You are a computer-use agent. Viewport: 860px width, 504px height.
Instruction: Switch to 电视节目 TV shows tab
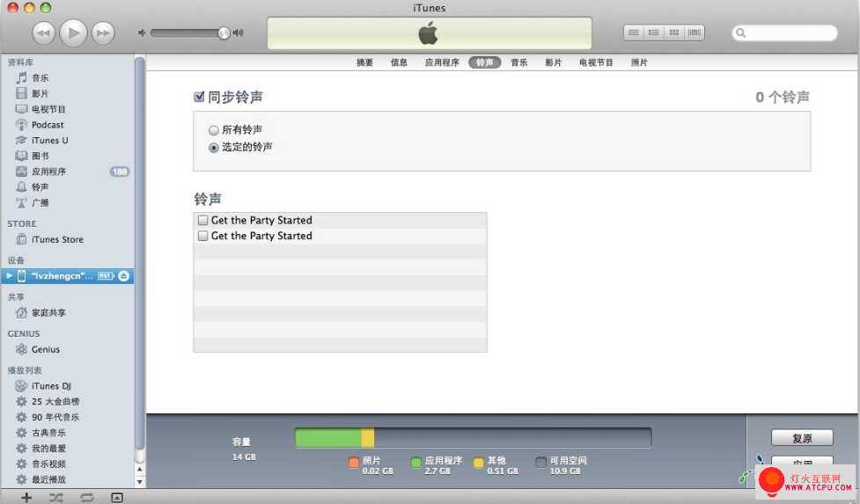pyautogui.click(x=596, y=62)
